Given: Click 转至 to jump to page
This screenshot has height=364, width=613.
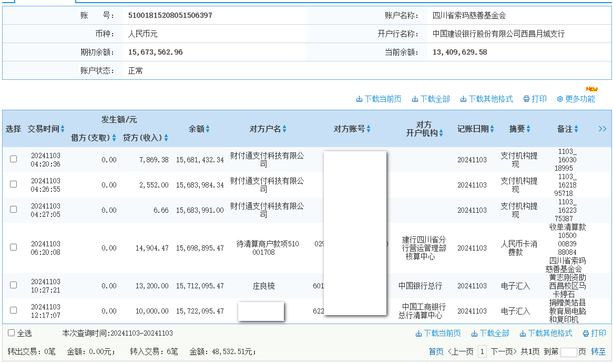Looking at the screenshot, I should (598, 351).
